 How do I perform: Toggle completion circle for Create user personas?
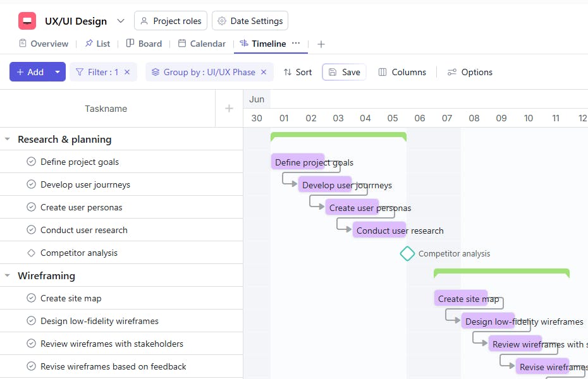click(31, 207)
